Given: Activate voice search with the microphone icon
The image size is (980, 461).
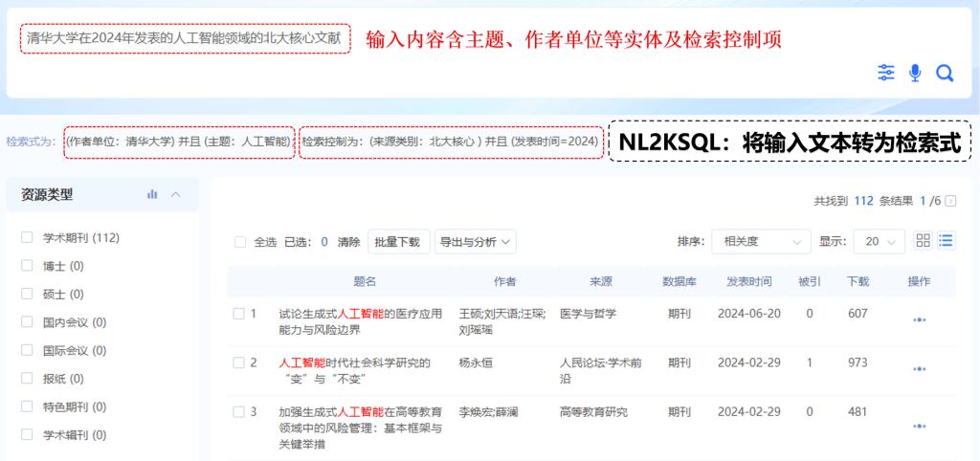Looking at the screenshot, I should coord(915,73).
